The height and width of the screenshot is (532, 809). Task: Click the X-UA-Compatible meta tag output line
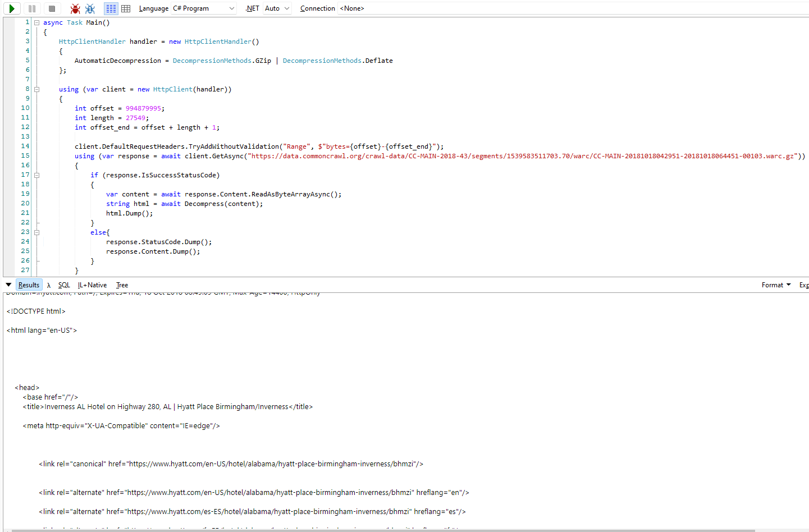(x=121, y=425)
